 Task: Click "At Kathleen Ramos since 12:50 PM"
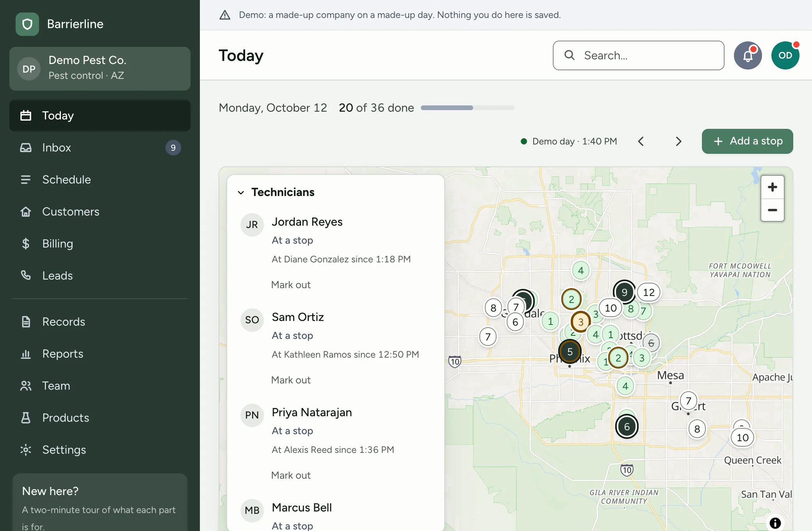coord(345,355)
